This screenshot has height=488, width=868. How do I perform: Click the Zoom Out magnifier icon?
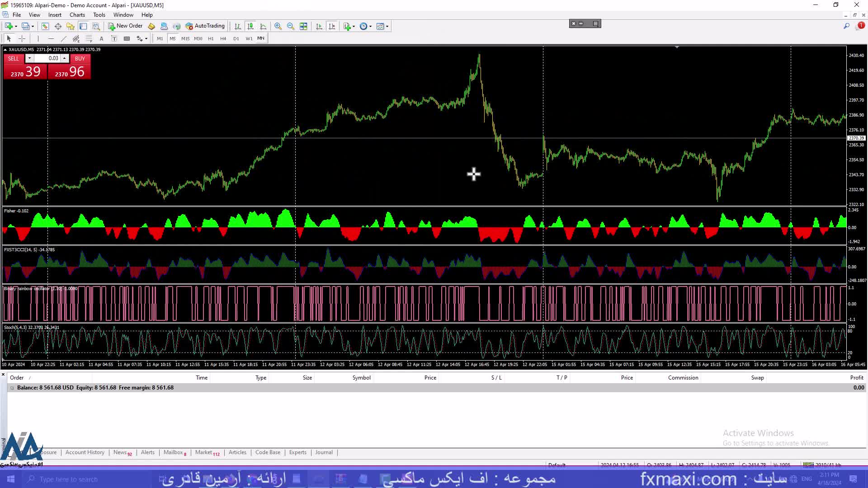click(291, 26)
